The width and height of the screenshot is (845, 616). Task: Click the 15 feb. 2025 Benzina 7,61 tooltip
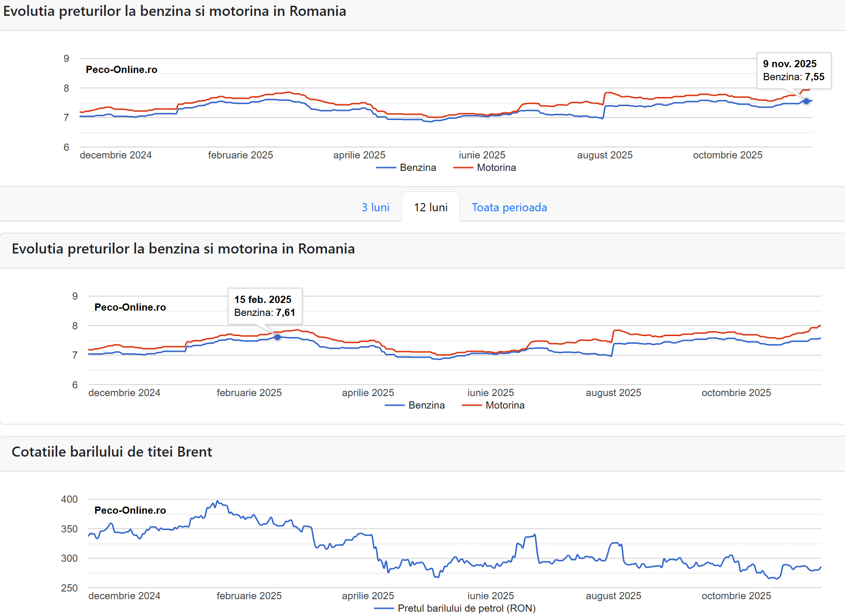click(265, 306)
